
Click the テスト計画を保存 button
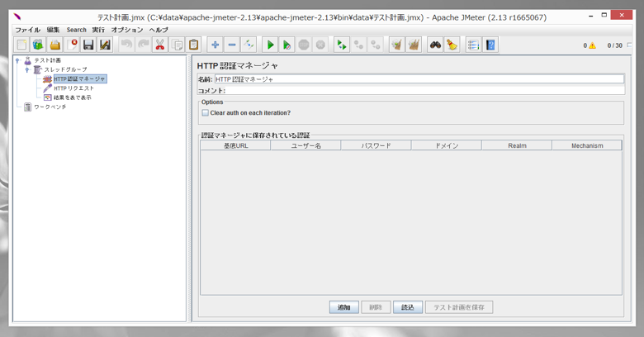pos(459,307)
